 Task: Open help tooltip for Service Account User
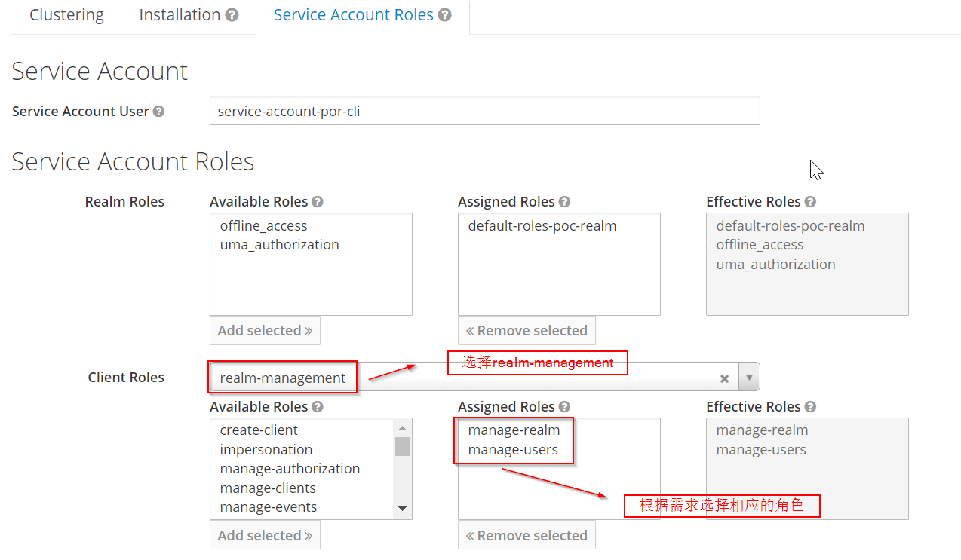(158, 111)
